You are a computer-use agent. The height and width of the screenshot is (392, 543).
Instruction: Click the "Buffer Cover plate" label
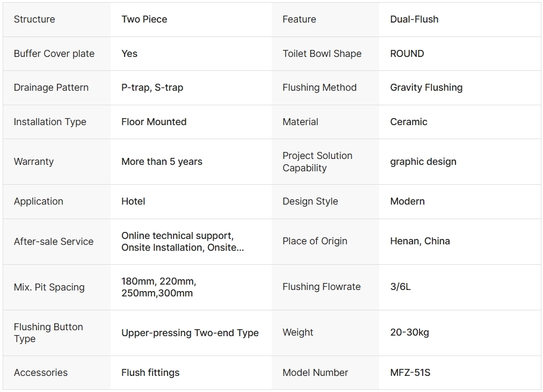coord(54,54)
